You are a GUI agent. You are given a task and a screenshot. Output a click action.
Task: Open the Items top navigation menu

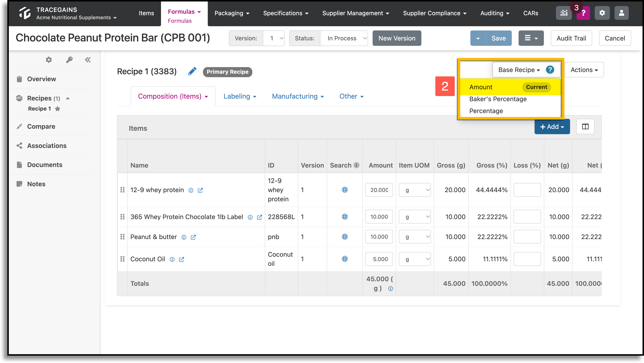tap(146, 13)
